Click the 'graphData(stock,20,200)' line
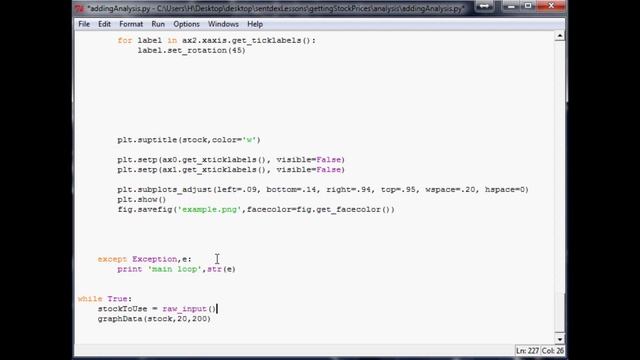This screenshot has height=360, width=640. point(154,318)
